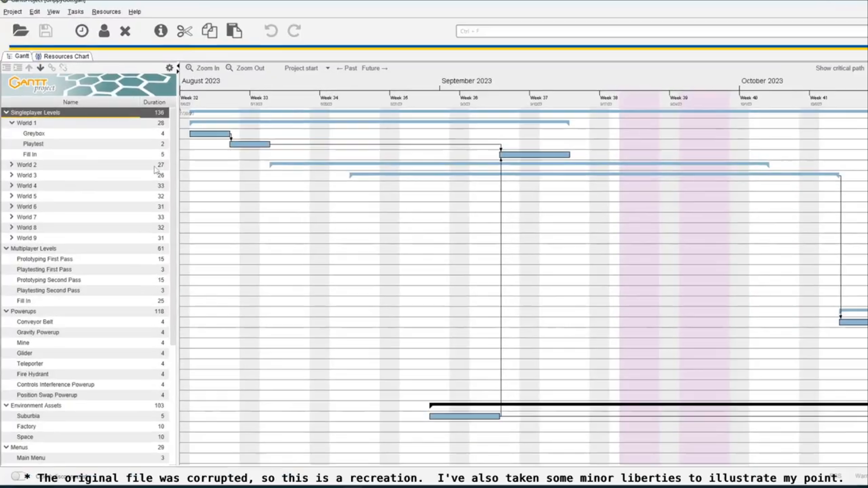Click the Zoom In button
The image size is (868, 488).
[203, 68]
